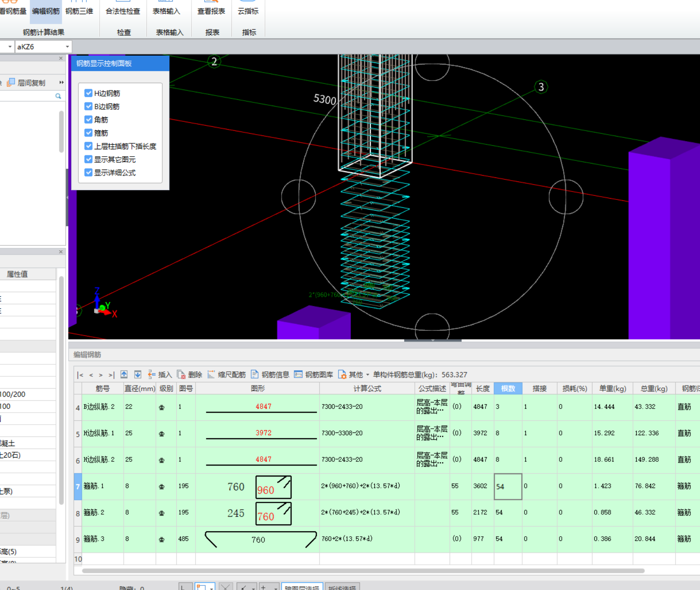Screen dimensions: 700x590
Task: Open rebar shape library (钢筋图库)
Action: coord(314,374)
